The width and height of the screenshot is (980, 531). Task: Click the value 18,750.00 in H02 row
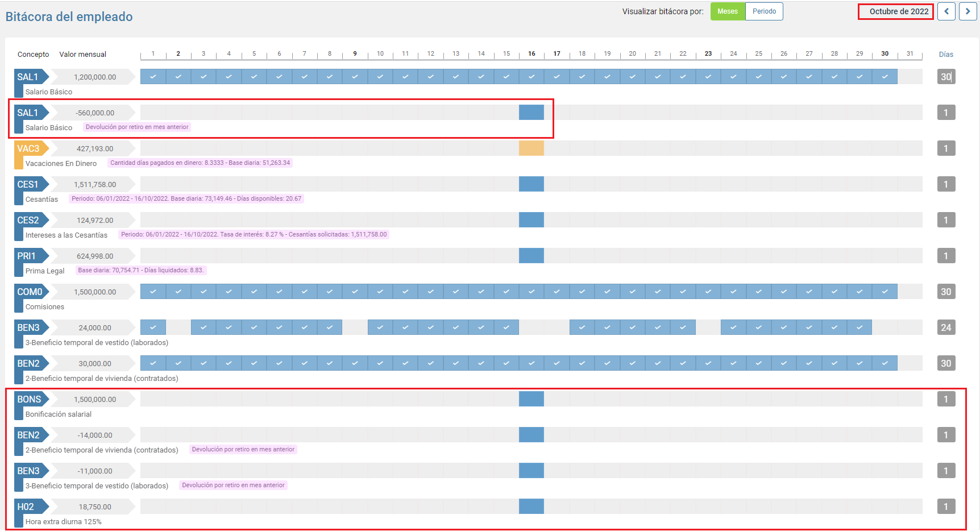95,507
